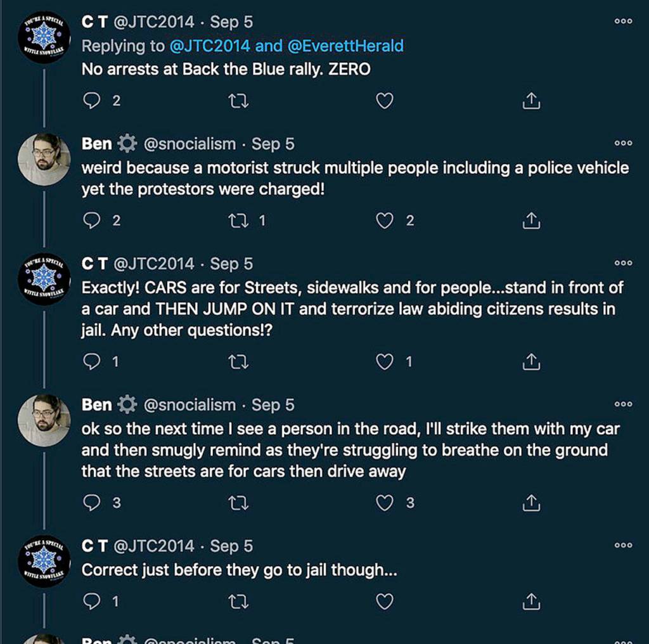
Task: Open more options on the "weird because" tweet
Action: pos(623,144)
